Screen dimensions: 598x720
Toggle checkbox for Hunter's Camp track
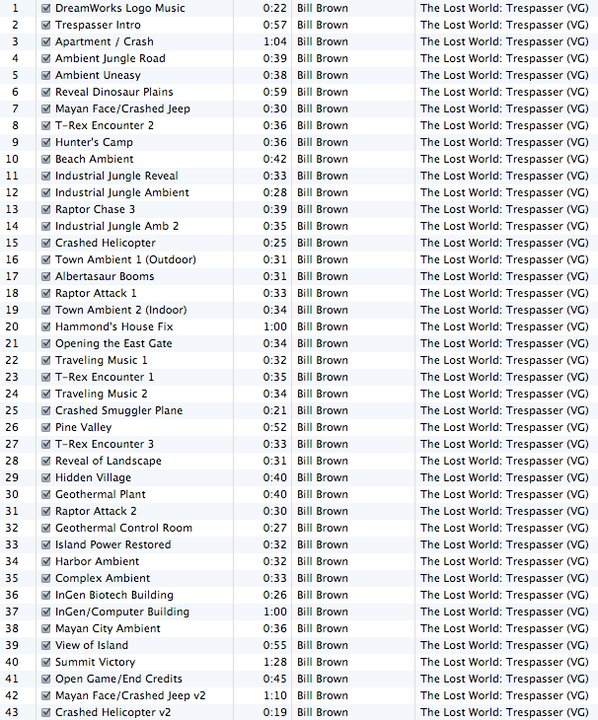46,142
